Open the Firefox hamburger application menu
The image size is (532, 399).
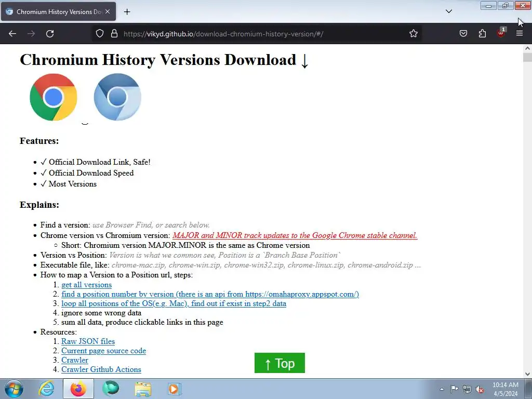[x=520, y=34]
